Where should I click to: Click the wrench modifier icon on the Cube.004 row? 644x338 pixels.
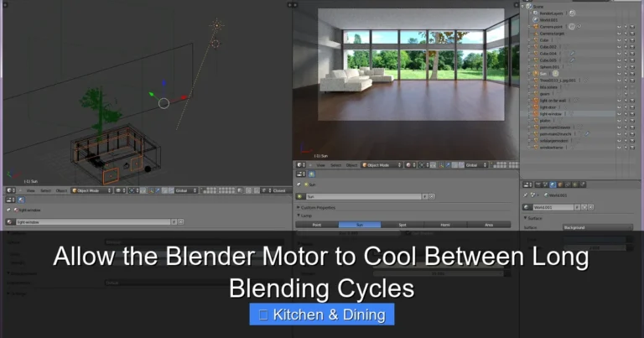click(x=573, y=54)
